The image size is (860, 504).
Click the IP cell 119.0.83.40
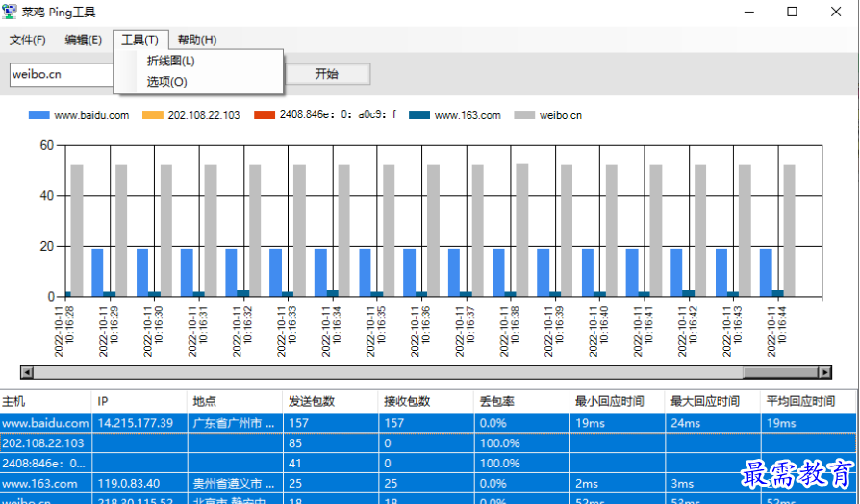click(x=139, y=484)
